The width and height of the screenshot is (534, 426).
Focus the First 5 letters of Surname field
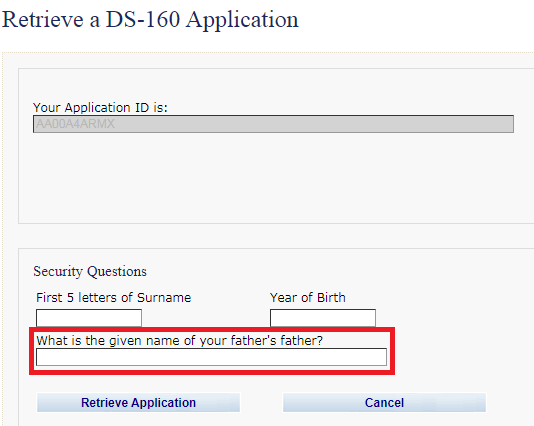89,318
